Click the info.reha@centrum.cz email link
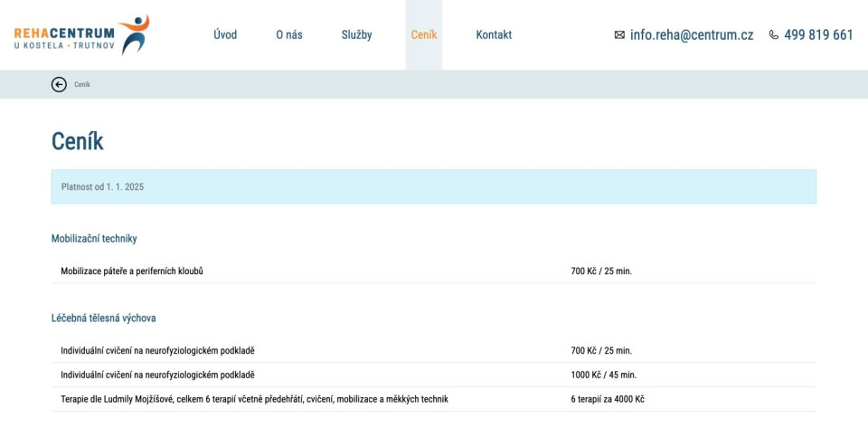Image resolution: width=868 pixels, height=428 pixels. tap(692, 35)
